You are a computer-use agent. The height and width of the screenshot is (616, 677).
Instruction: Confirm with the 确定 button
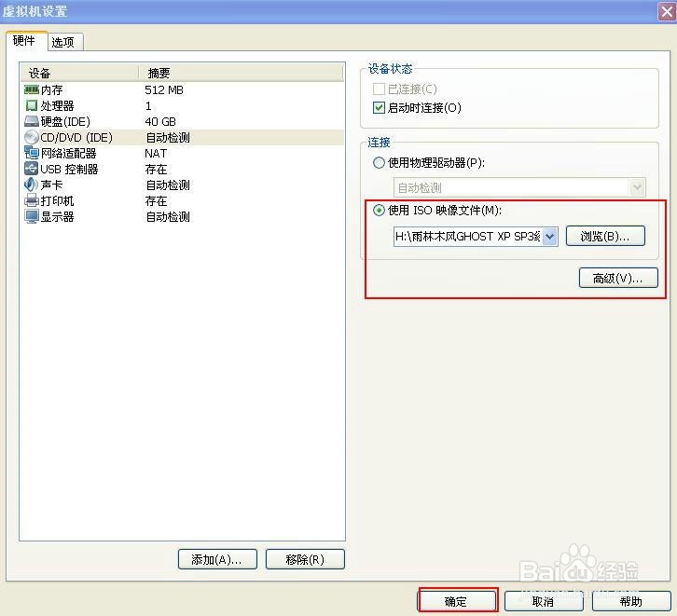point(457,601)
